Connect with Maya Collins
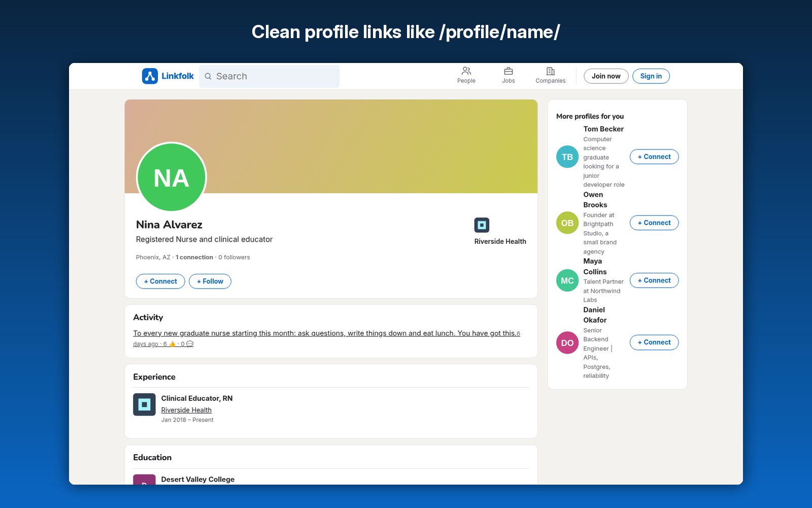Viewport: 812px width, 508px height. click(x=654, y=280)
